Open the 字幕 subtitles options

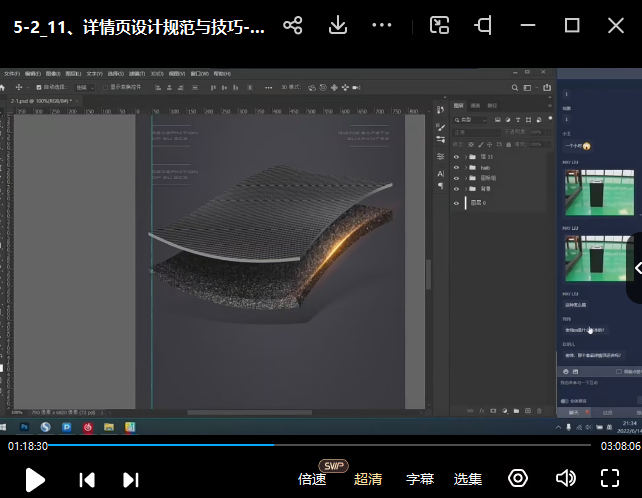(420, 479)
